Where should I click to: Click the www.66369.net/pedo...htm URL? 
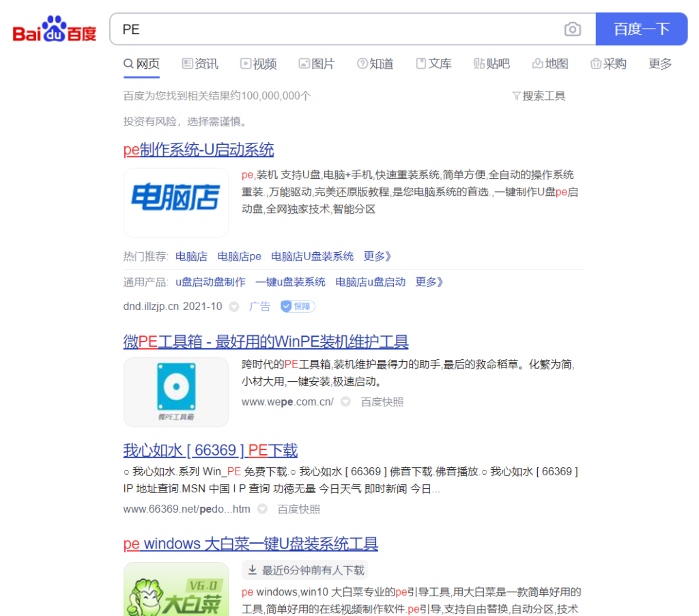(x=187, y=509)
